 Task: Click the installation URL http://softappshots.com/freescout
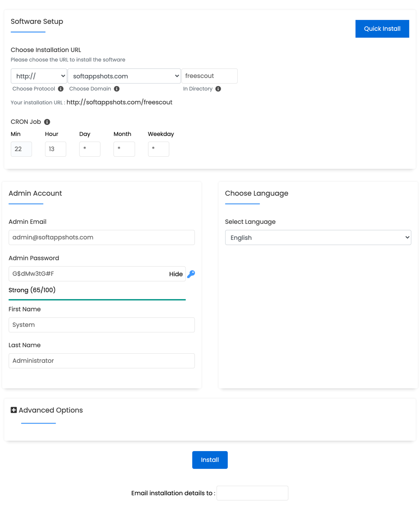119,102
